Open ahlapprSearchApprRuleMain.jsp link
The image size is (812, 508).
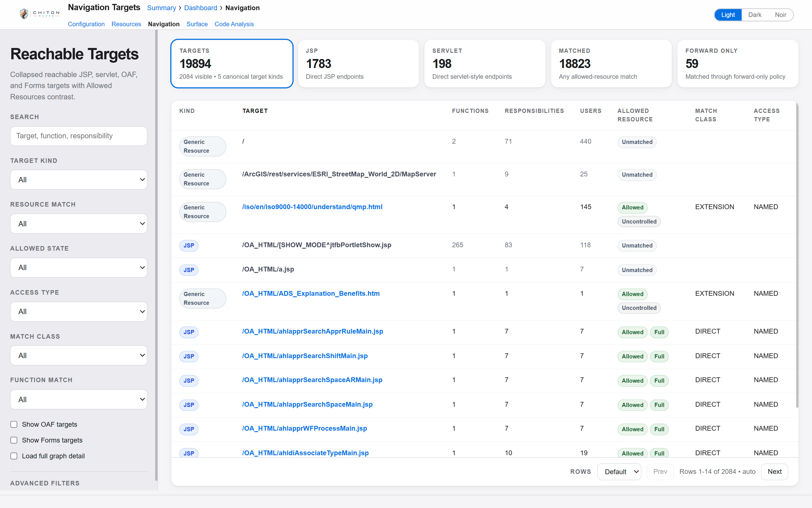pos(313,332)
